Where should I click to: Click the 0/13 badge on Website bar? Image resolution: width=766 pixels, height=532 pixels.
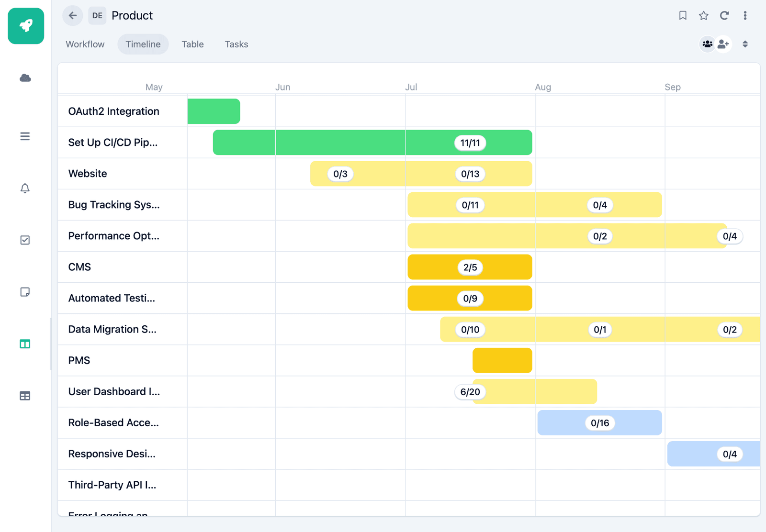[470, 174]
